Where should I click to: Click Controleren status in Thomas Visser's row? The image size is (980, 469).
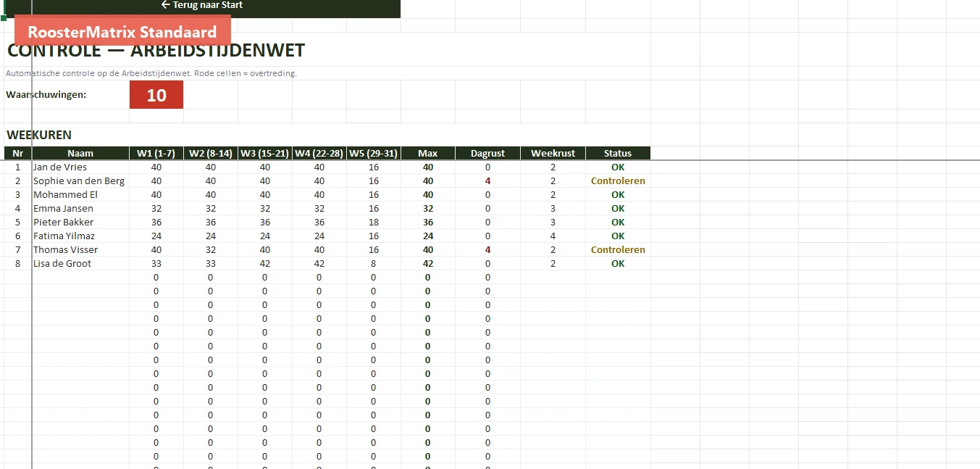tap(618, 250)
